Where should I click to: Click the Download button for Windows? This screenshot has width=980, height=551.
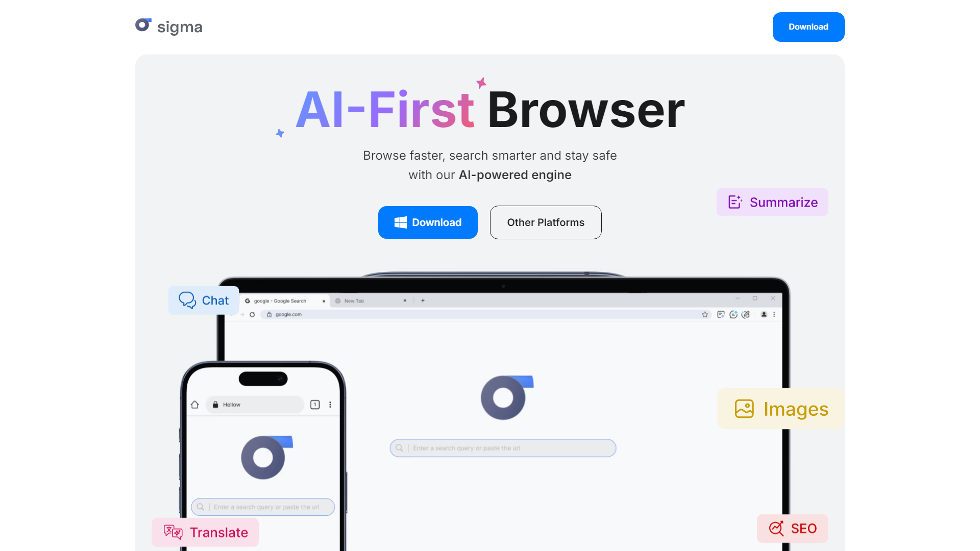[428, 222]
